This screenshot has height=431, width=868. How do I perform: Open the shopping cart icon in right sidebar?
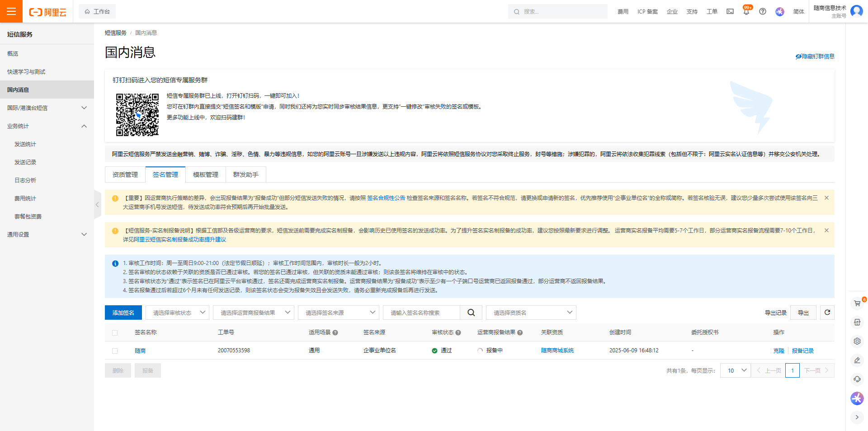(857, 303)
